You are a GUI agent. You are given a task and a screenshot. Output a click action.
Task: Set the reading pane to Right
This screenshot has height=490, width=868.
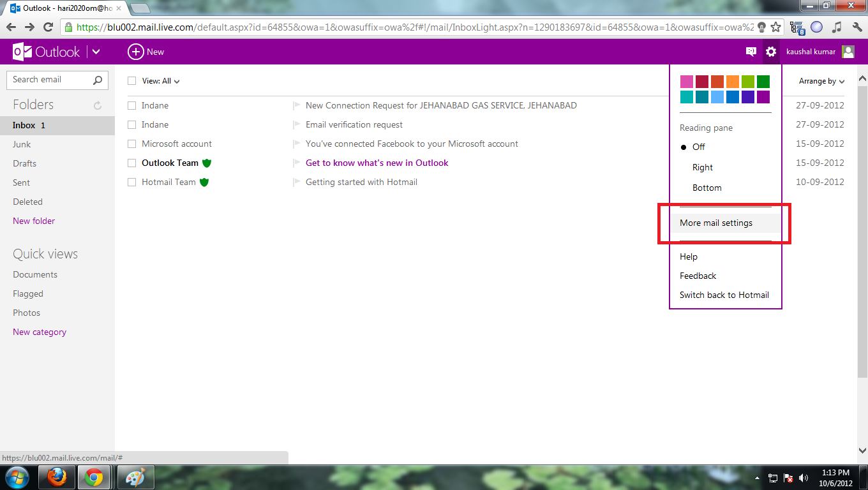click(703, 167)
